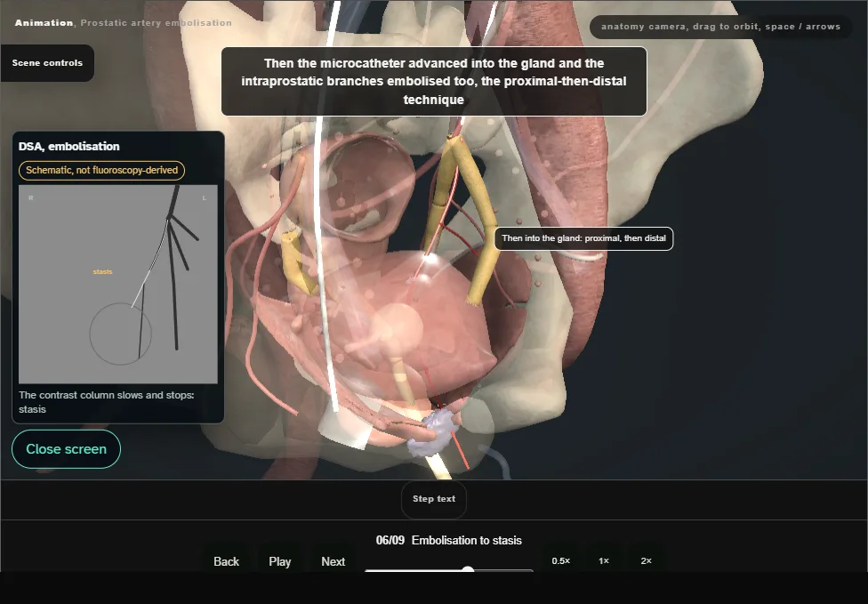Click the 'Then into the gland' label
The image size is (868, 604).
(583, 238)
